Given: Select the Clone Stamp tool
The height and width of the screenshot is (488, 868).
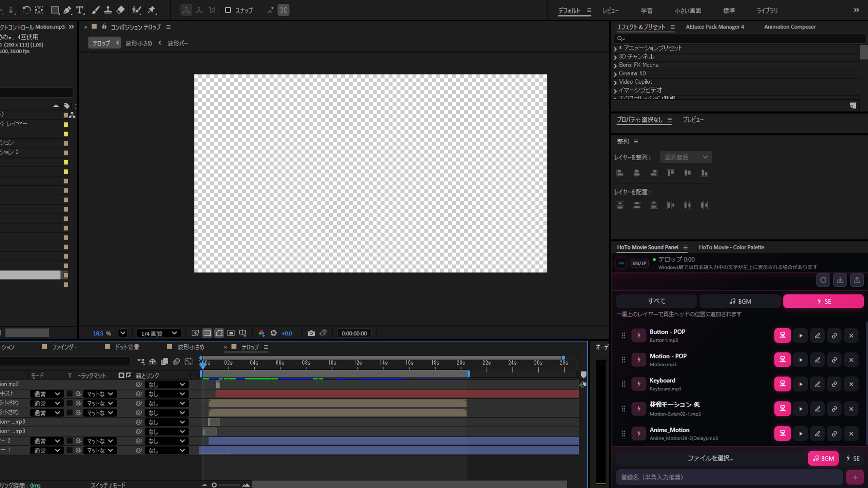Looking at the screenshot, I should click(x=108, y=10).
